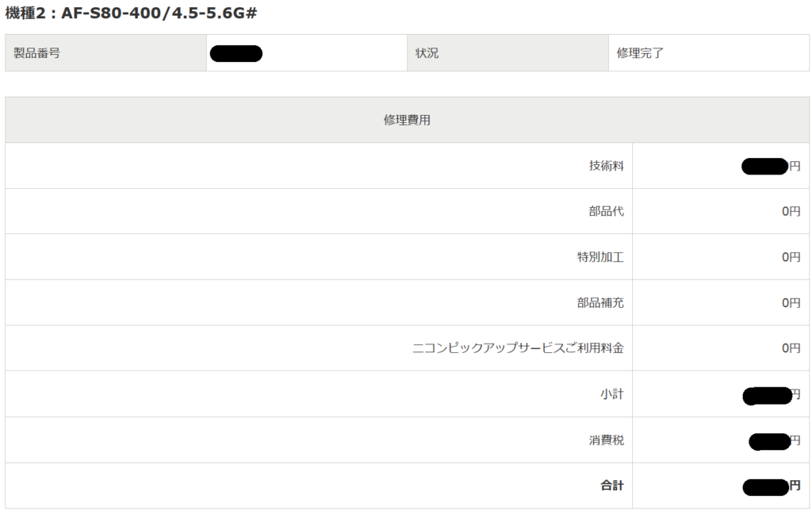
Task: Select the 小計 row label
Action: 611,394
